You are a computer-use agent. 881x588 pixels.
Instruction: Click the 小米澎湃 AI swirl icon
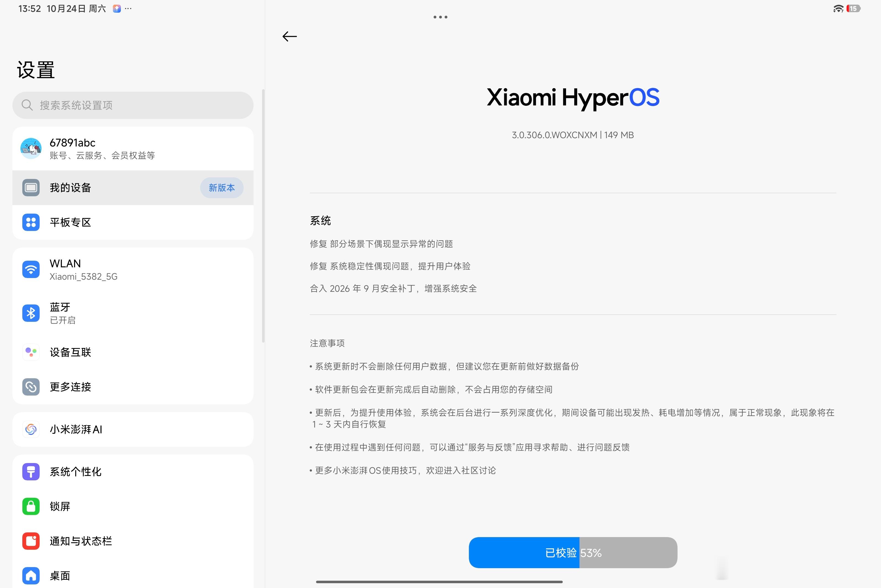[31, 429]
